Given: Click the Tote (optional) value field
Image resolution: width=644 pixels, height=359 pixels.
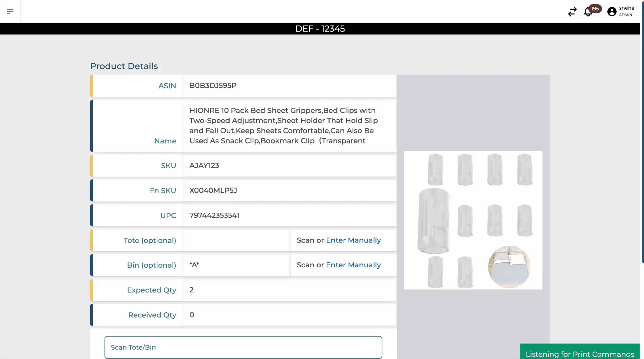Looking at the screenshot, I should [x=236, y=240].
